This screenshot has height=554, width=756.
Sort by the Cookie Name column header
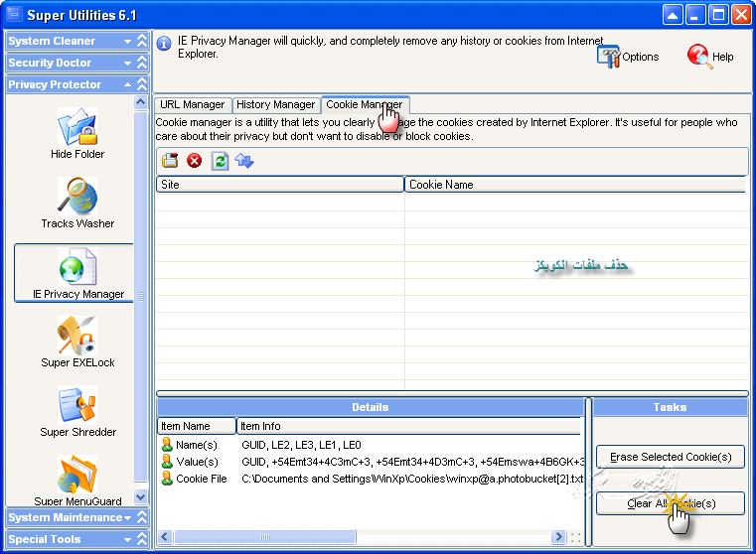pos(575,185)
